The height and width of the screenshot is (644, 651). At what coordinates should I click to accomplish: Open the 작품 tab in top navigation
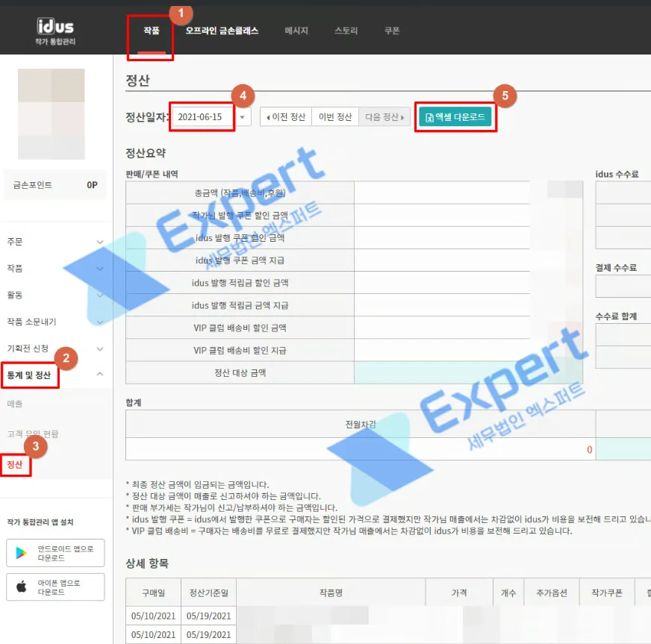(x=151, y=31)
